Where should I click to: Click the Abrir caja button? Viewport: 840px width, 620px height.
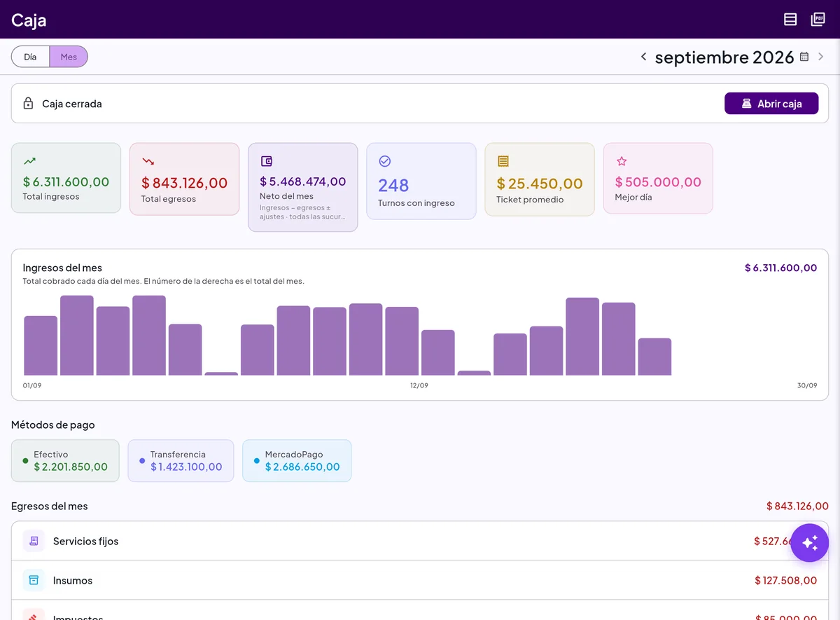(771, 104)
